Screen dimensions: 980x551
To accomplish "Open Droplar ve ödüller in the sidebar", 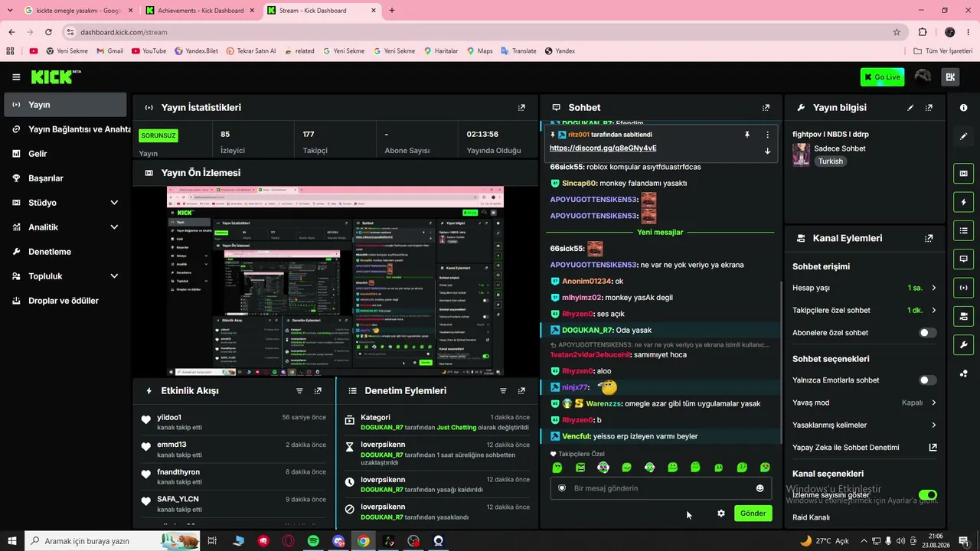I will point(65,301).
